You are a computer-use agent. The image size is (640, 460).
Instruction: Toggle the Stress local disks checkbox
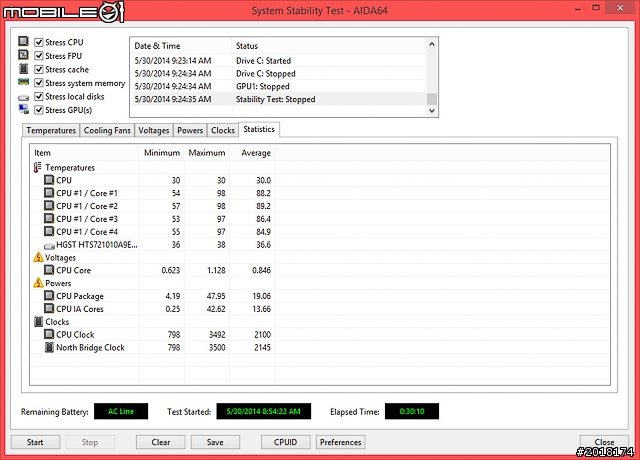39,96
